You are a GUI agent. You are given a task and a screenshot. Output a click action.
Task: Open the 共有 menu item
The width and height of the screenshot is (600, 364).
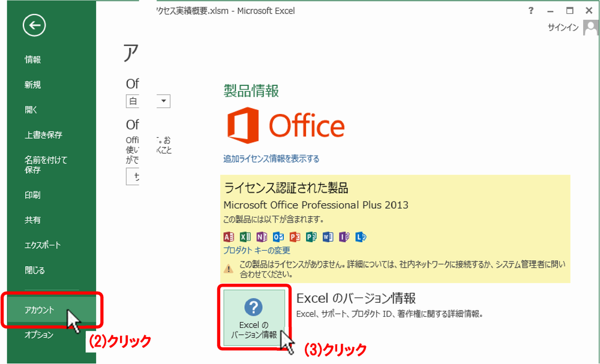[33, 220]
